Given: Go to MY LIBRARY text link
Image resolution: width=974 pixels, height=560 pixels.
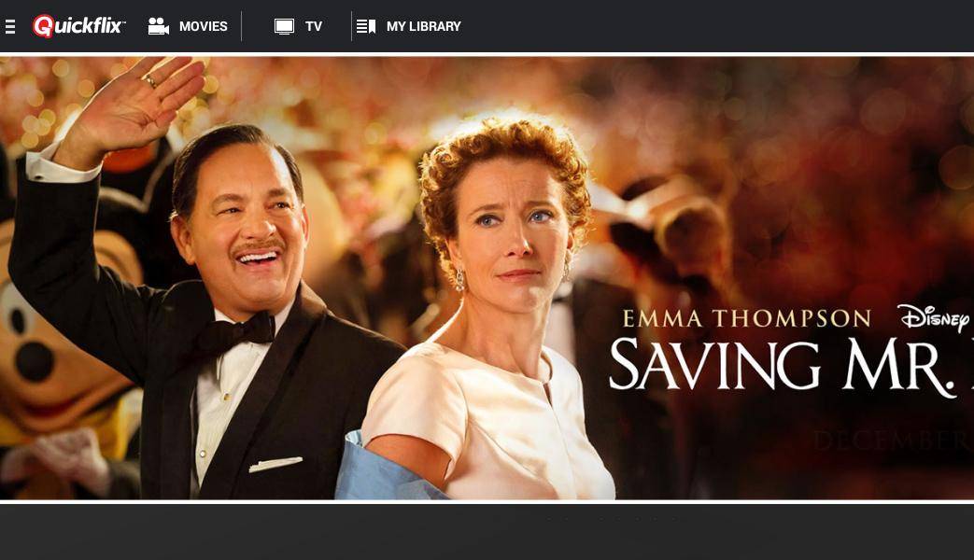Looking at the screenshot, I should pyautogui.click(x=424, y=26).
